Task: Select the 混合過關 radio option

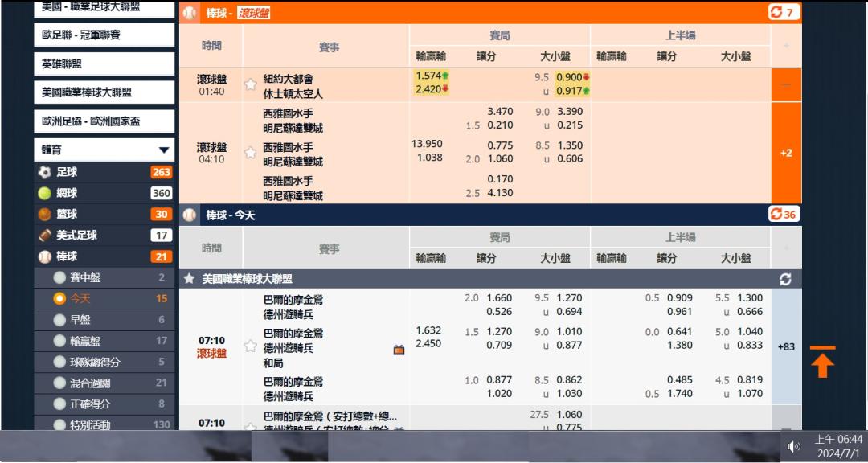Action: click(x=59, y=383)
